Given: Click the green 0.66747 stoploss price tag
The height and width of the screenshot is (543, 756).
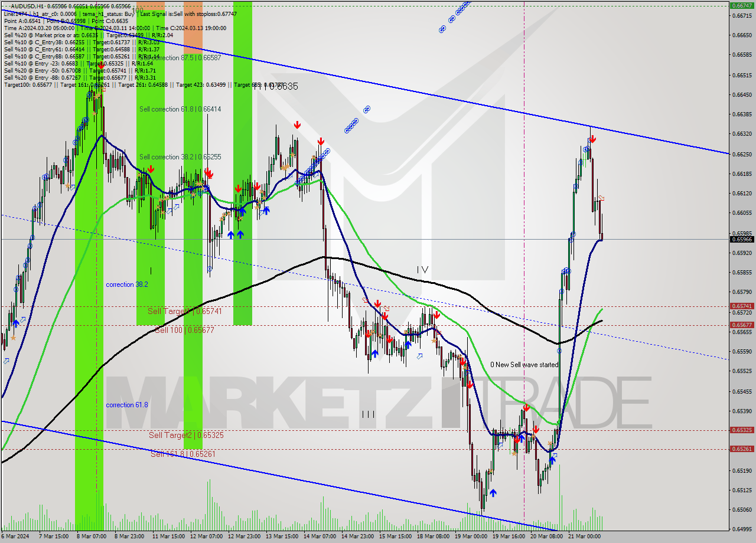Looking at the screenshot, I should coord(742,5).
